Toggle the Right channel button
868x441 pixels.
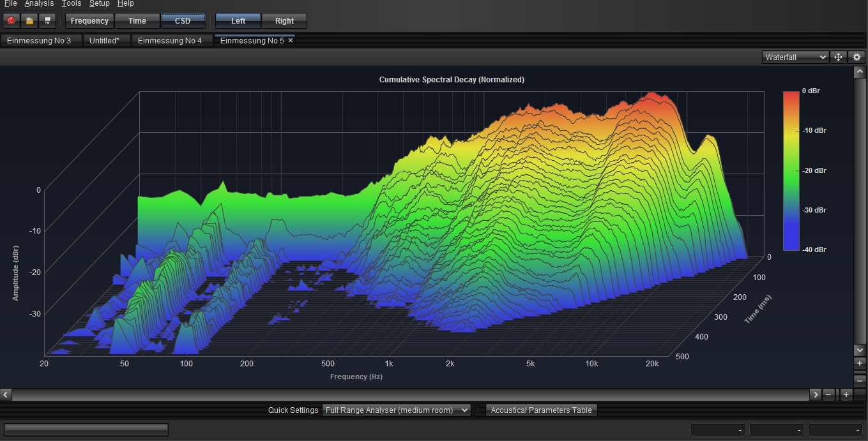pos(284,21)
